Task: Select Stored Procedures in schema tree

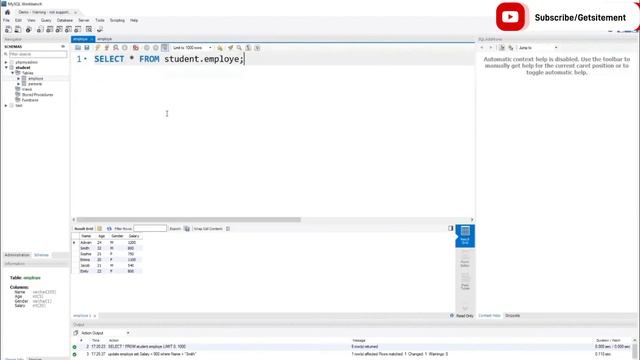Action: click(37, 94)
